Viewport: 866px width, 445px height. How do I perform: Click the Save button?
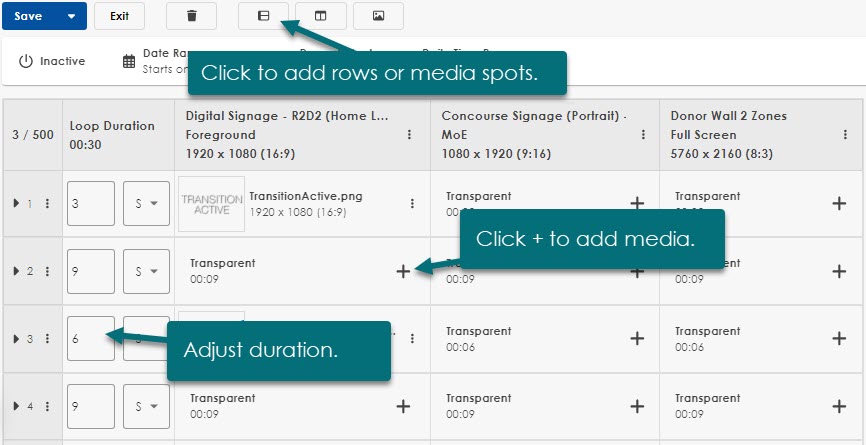(29, 16)
